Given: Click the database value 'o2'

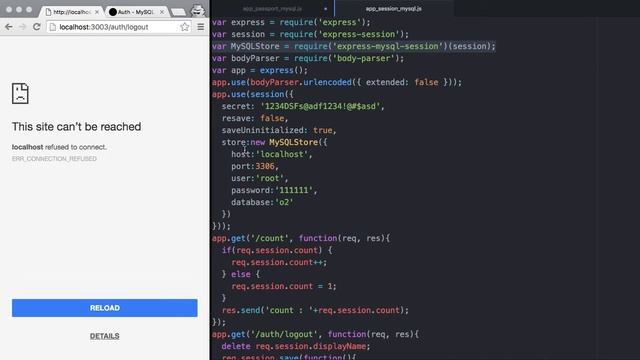Looking at the screenshot, I should point(284,202).
